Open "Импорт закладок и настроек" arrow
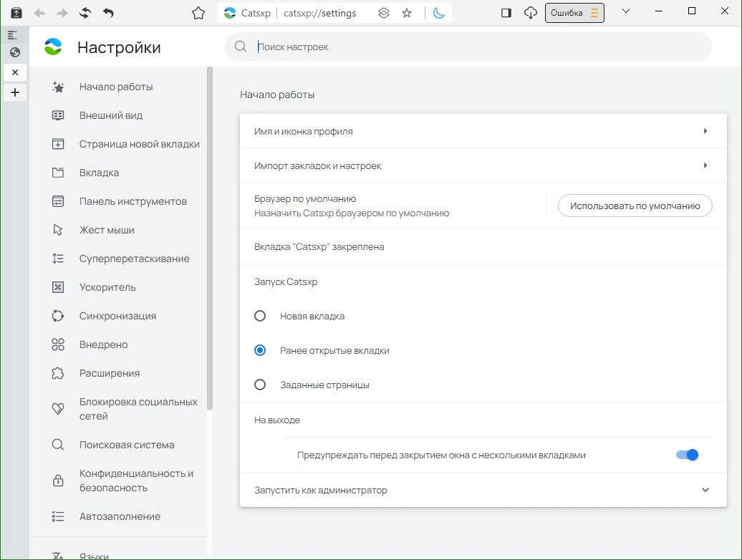 tap(705, 165)
